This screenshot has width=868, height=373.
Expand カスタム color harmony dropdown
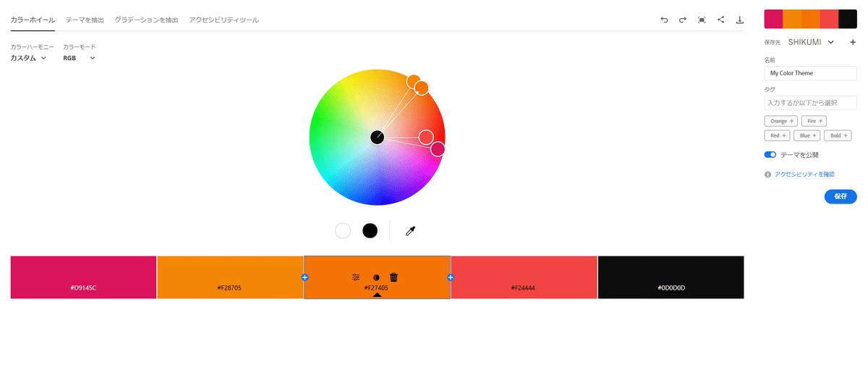click(28, 58)
